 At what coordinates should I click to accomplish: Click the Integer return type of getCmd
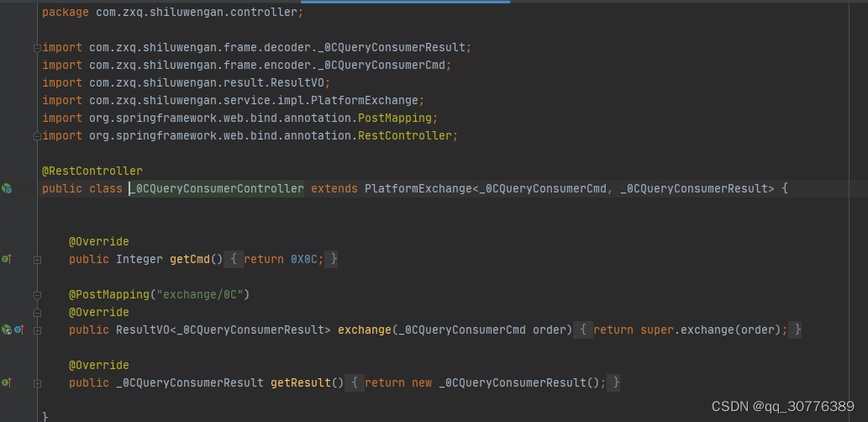pyautogui.click(x=139, y=259)
